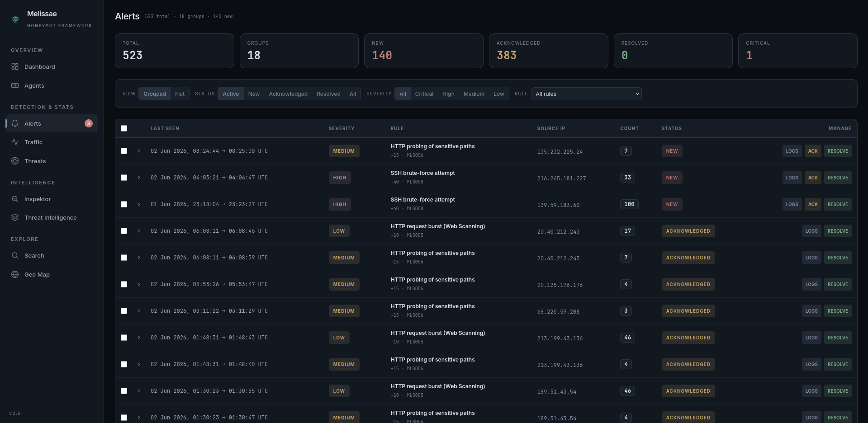Toggle the select-all checkbox in table header
This screenshot has width=868, height=423.
(124, 128)
